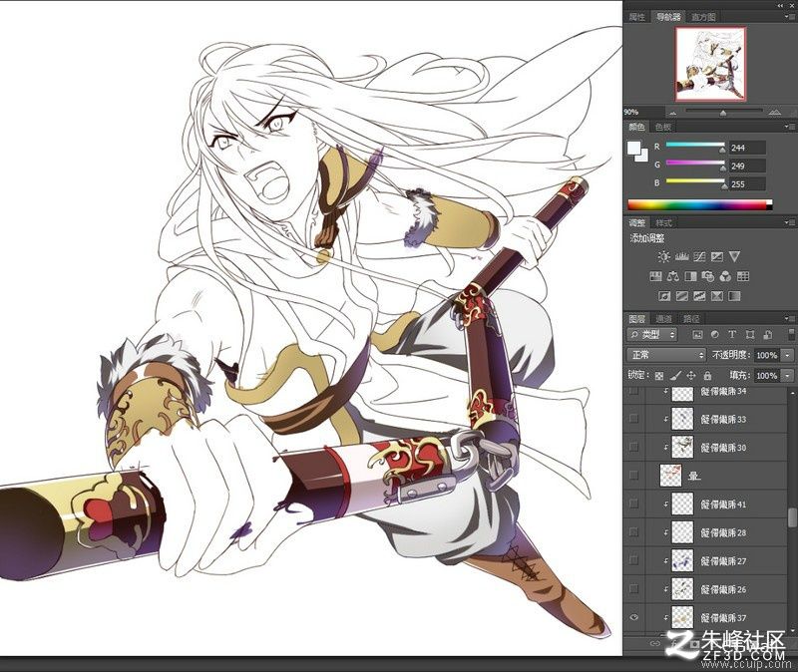
Task: Switch to the 通道 tab
Action: 663,319
